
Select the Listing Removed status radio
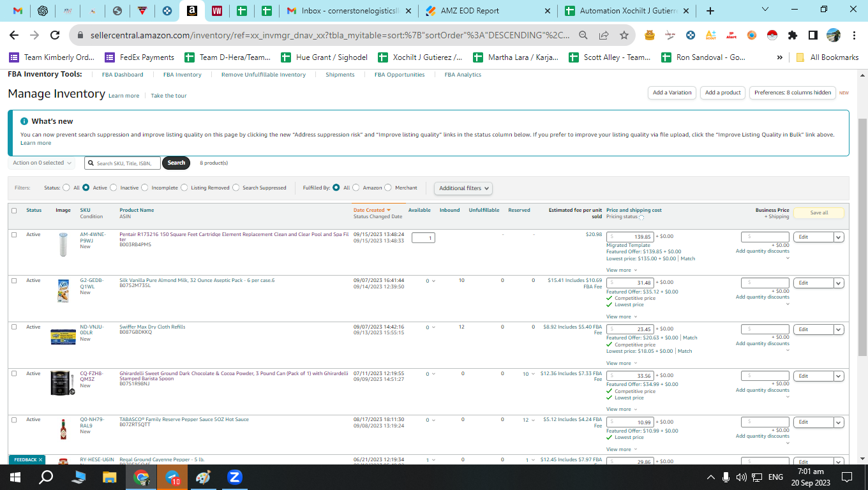(184, 188)
